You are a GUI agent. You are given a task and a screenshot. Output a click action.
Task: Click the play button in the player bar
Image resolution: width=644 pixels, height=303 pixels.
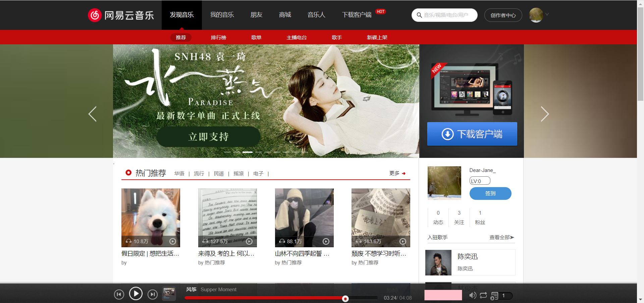tap(136, 293)
